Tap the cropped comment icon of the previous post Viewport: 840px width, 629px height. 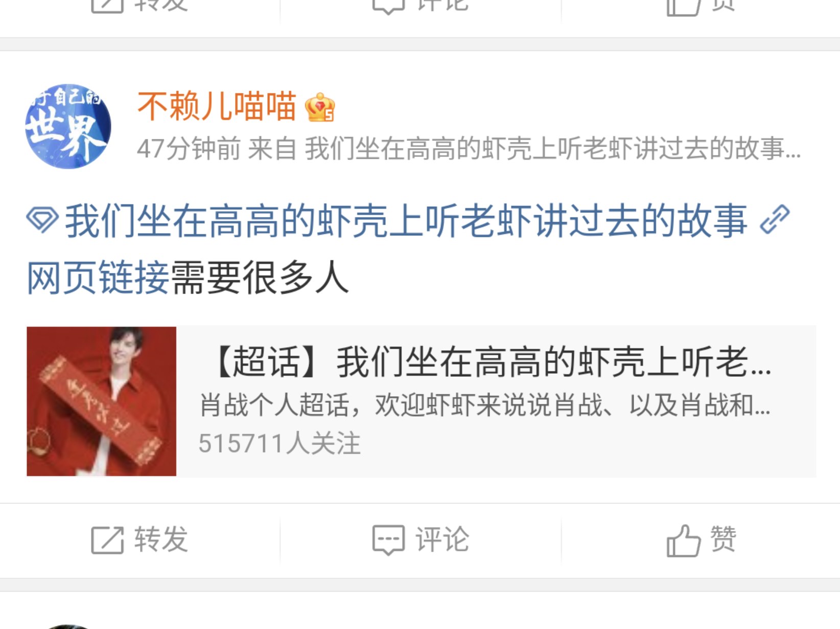tap(388, 7)
